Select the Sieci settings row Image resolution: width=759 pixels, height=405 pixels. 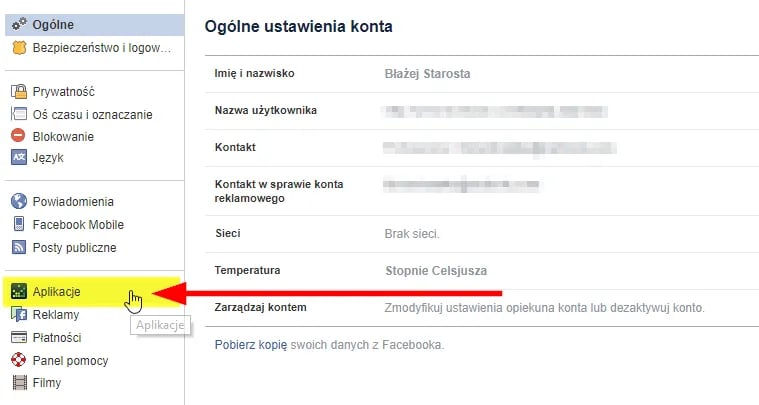[x=460, y=234]
